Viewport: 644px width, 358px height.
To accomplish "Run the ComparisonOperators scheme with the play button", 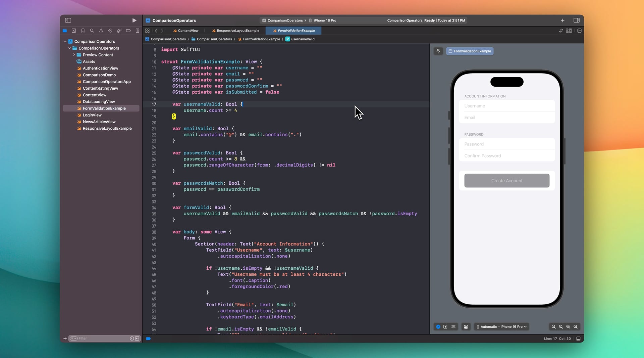I will [134, 20].
